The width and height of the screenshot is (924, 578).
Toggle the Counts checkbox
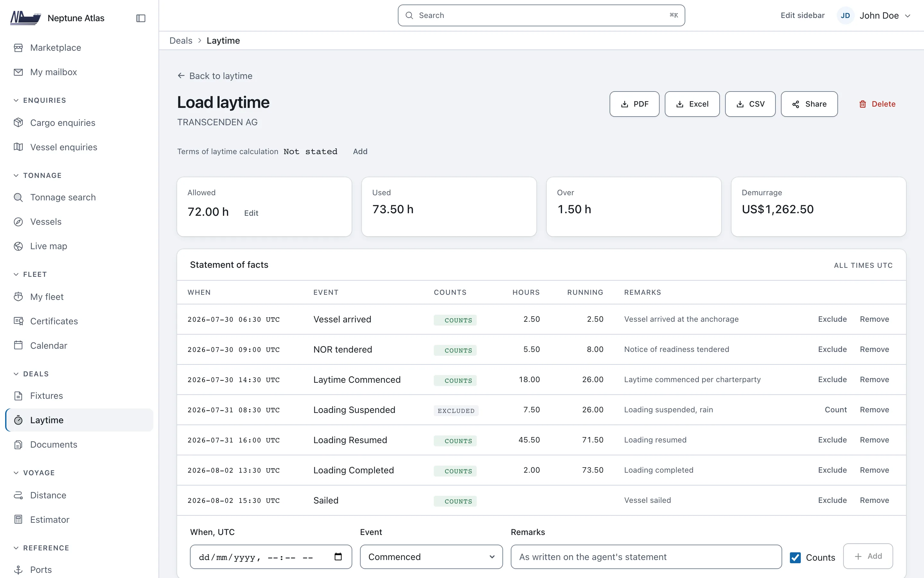[795, 558]
